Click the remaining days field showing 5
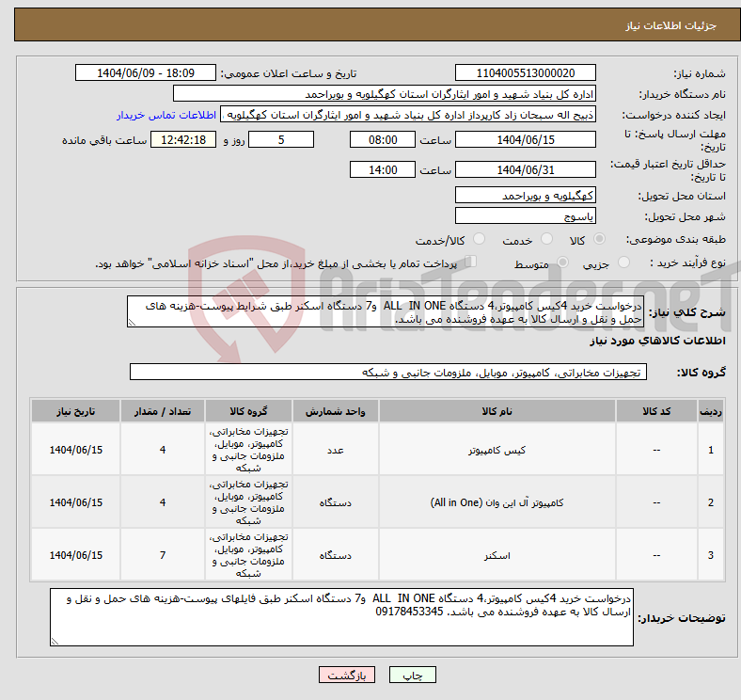The width and height of the screenshot is (741, 700). point(281,139)
